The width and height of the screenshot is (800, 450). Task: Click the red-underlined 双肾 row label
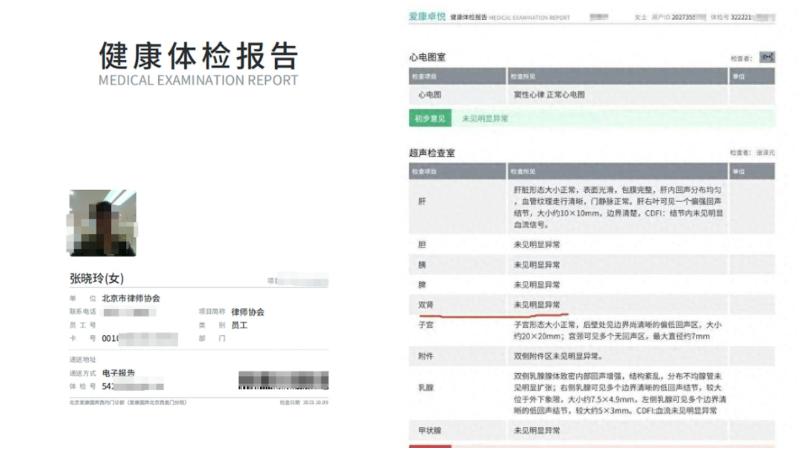[425, 304]
